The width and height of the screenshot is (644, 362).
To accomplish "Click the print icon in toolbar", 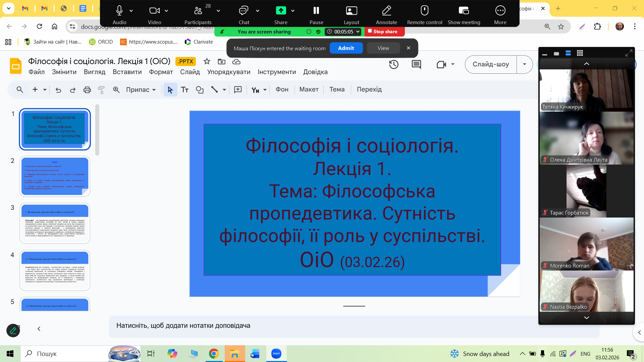I will click(87, 90).
